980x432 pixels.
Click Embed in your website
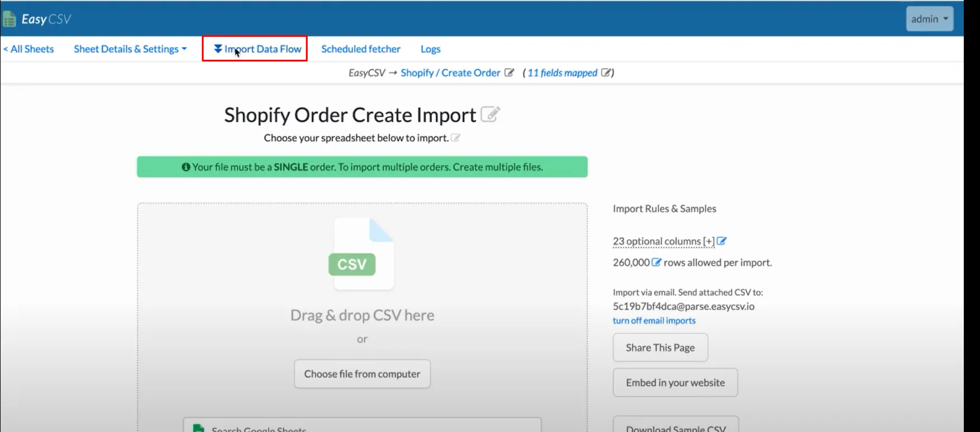(x=675, y=383)
